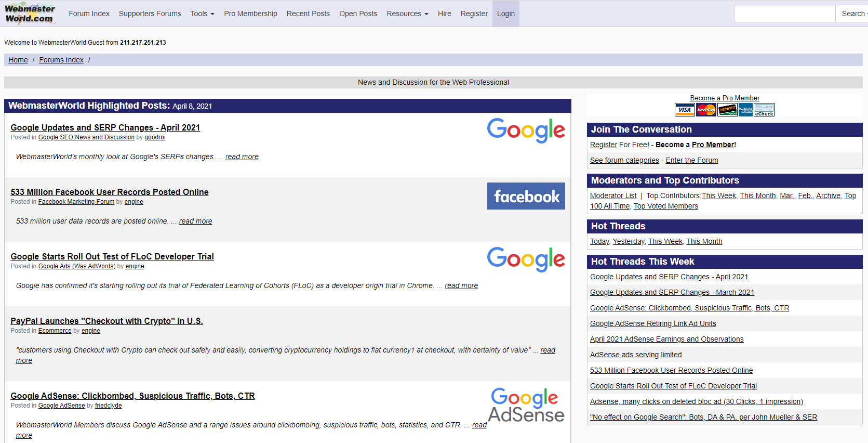
Task: Open Facebook Marketing Forum link
Action: [x=76, y=202]
